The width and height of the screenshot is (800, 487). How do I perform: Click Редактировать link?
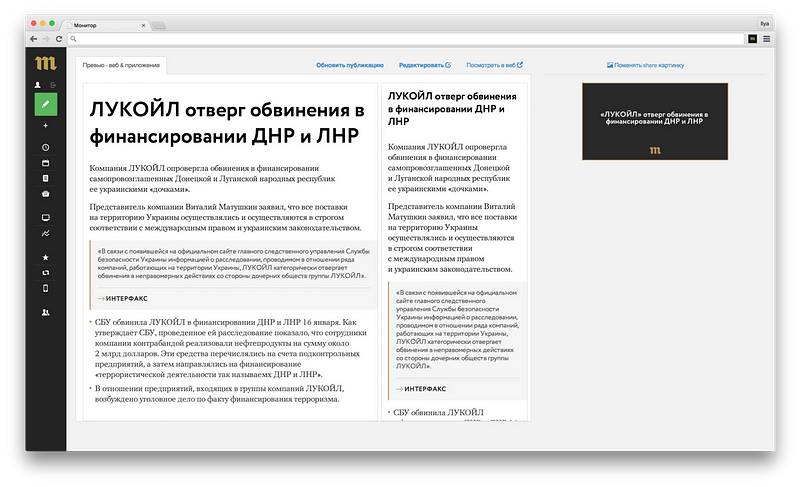pyautogui.click(x=424, y=65)
